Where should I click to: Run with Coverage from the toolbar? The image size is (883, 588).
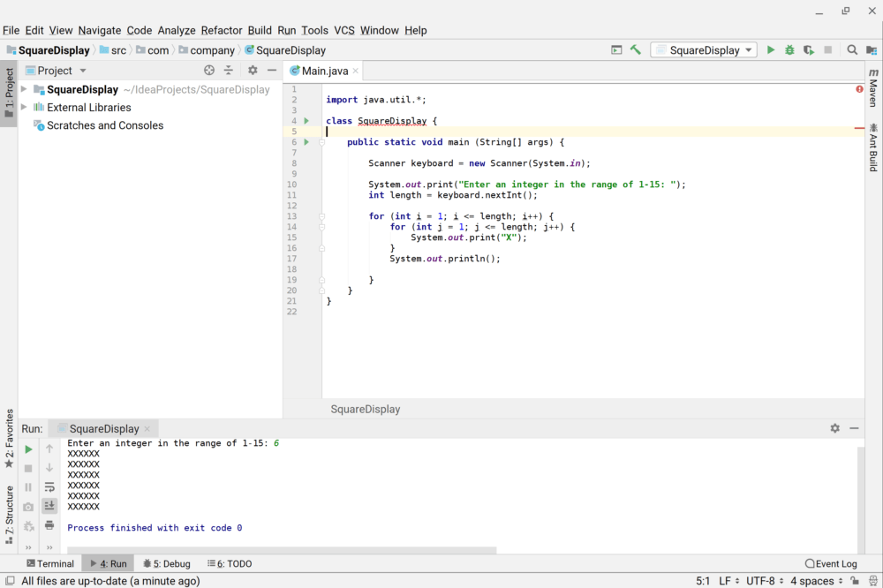pyautogui.click(x=809, y=50)
